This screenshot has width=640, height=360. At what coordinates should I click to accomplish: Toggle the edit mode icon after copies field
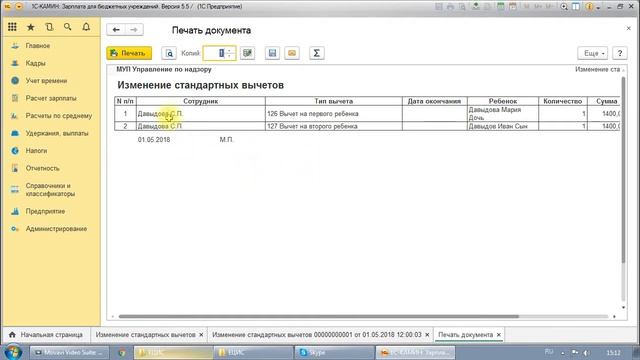[x=247, y=53]
